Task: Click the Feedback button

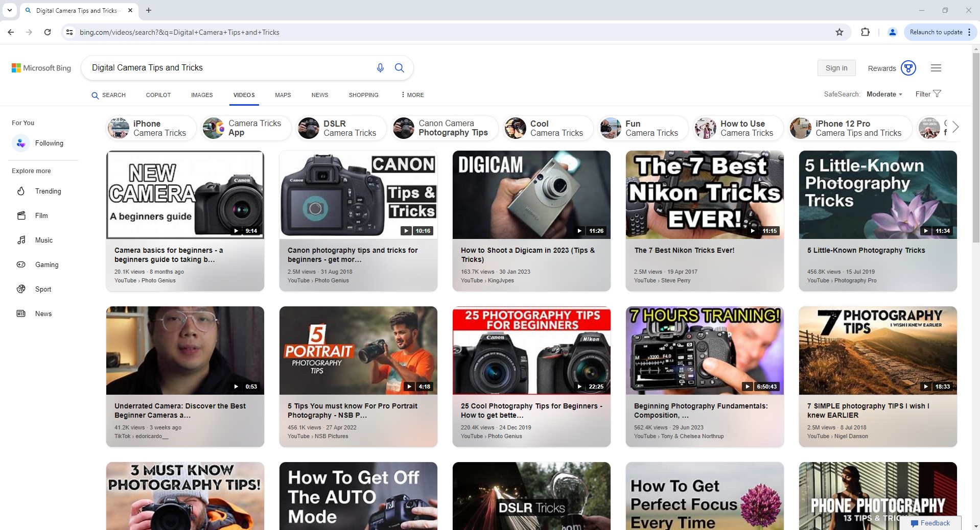Action: click(x=931, y=523)
